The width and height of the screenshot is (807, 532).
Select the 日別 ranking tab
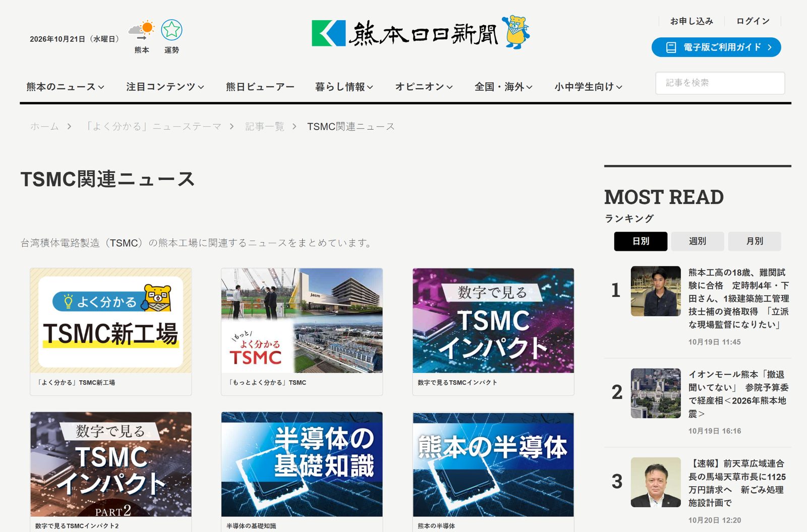click(x=641, y=242)
